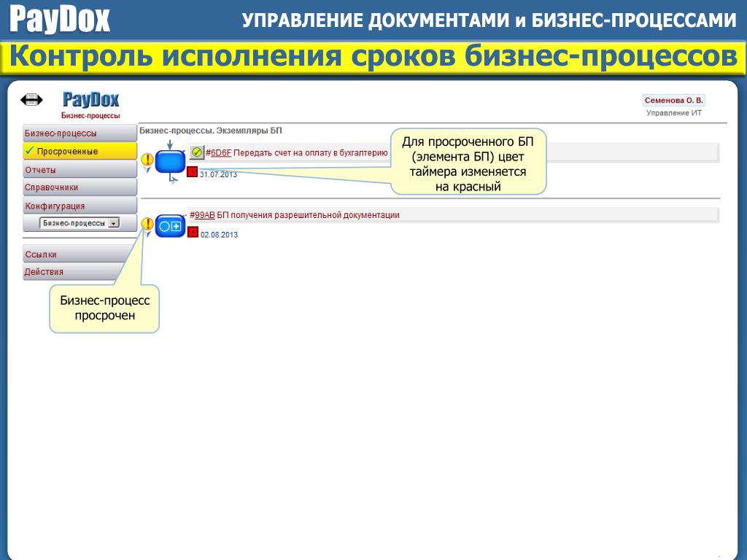The height and width of the screenshot is (560, 747).
Task: Click overdue warning icon beside #6D6F
Action: (x=147, y=160)
